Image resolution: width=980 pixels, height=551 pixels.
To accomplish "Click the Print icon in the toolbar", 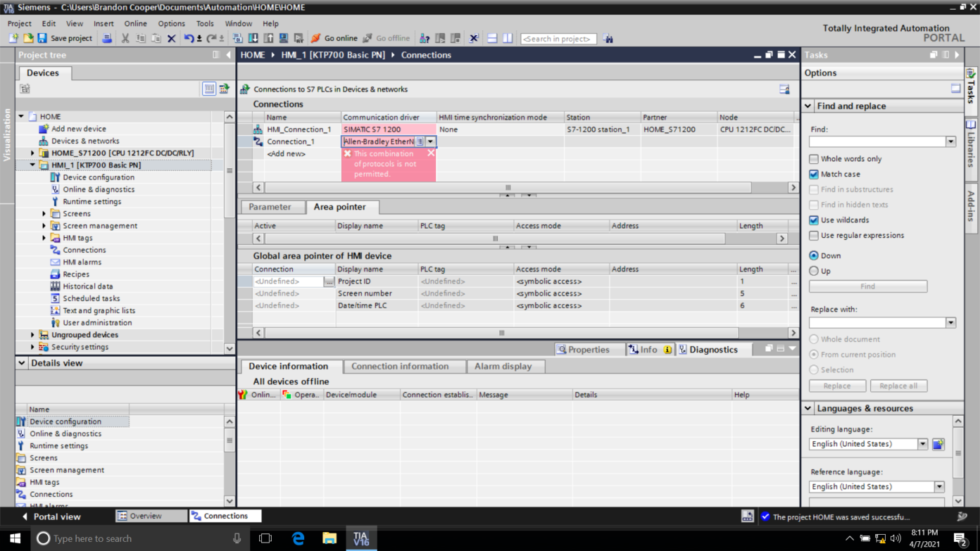I will (x=107, y=38).
